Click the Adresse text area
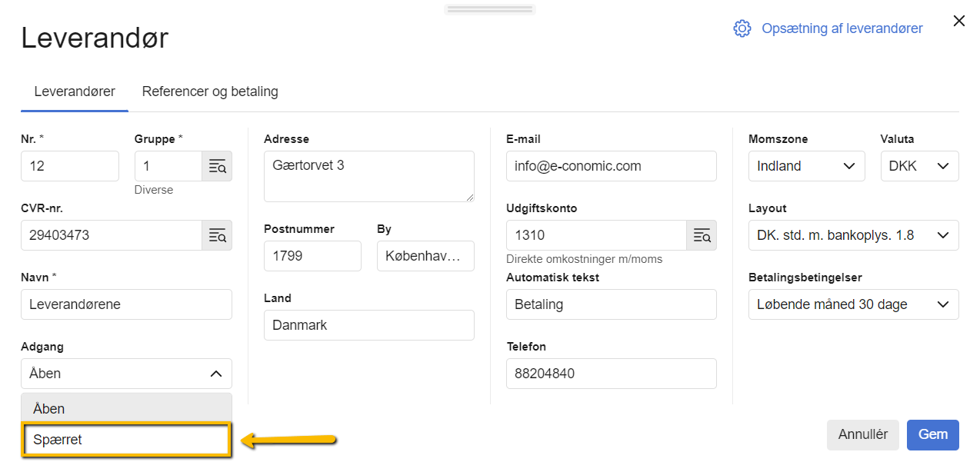The height and width of the screenshot is (472, 980). (368, 176)
